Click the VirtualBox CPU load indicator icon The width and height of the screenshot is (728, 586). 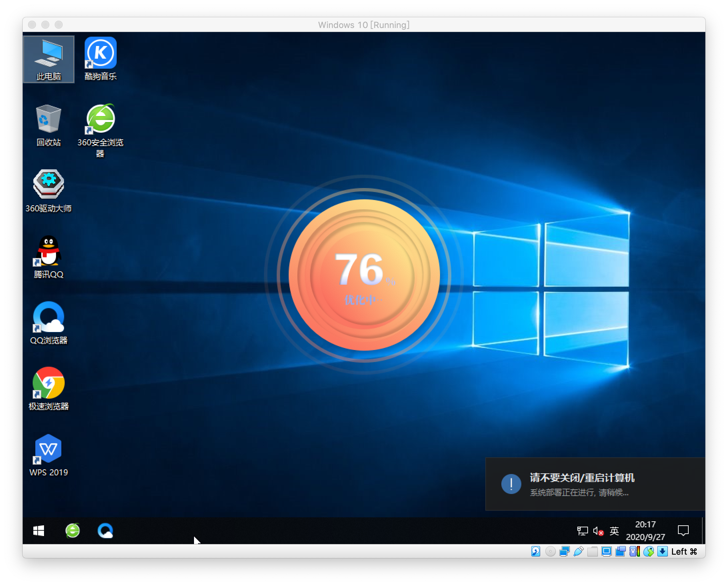coord(634,551)
